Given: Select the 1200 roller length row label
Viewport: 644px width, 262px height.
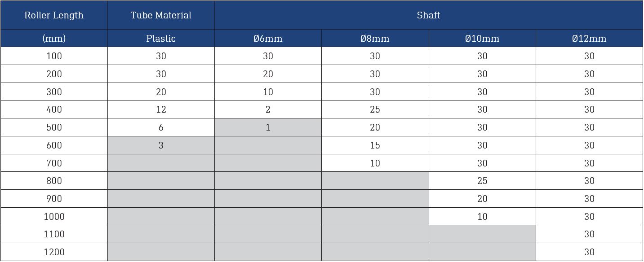Looking at the screenshot, I should coord(54,252).
